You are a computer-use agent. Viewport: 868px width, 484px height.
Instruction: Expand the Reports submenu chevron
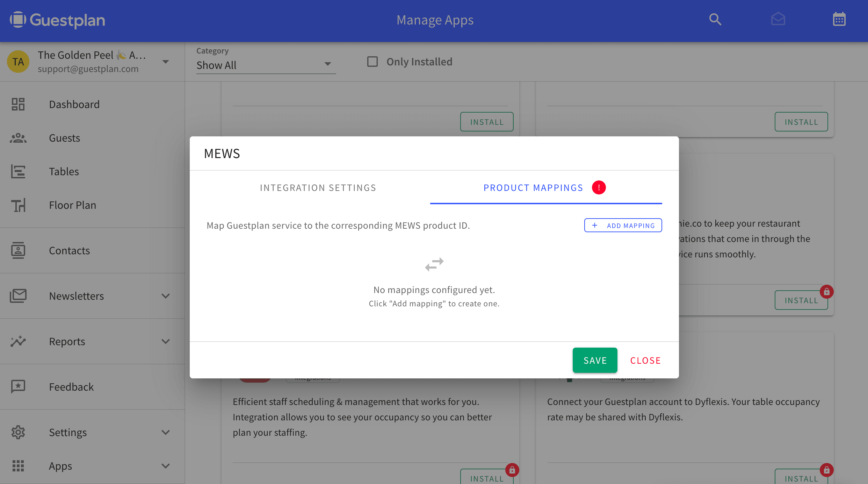[166, 341]
